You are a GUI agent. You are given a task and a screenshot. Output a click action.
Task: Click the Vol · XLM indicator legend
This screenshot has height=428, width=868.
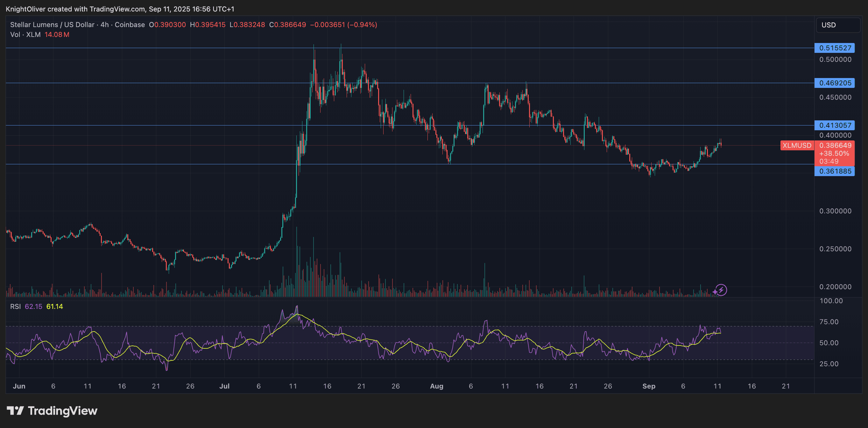[25, 34]
